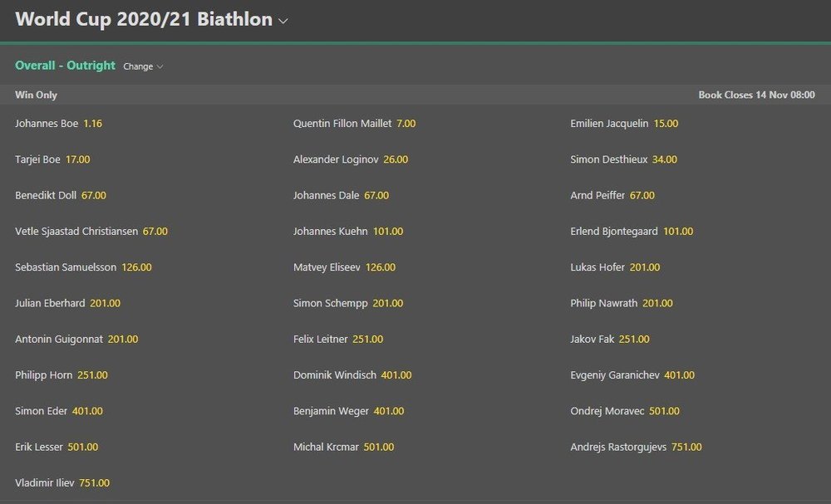Pick Emilien Jacquelin at 15.00
The image size is (831, 504).
click(x=666, y=124)
